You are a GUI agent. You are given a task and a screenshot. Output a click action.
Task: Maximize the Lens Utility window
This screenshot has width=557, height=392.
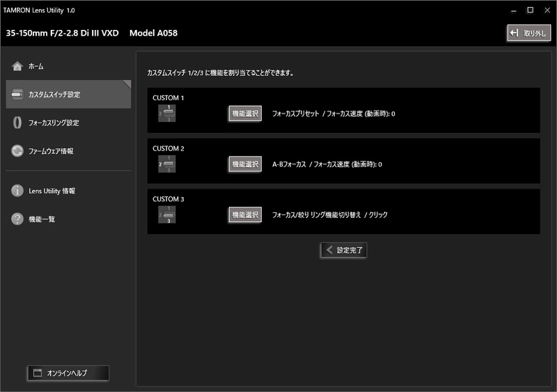(530, 10)
